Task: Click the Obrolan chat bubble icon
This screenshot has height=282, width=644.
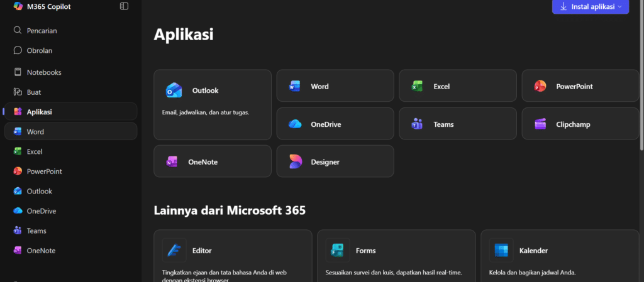Action: (x=17, y=50)
